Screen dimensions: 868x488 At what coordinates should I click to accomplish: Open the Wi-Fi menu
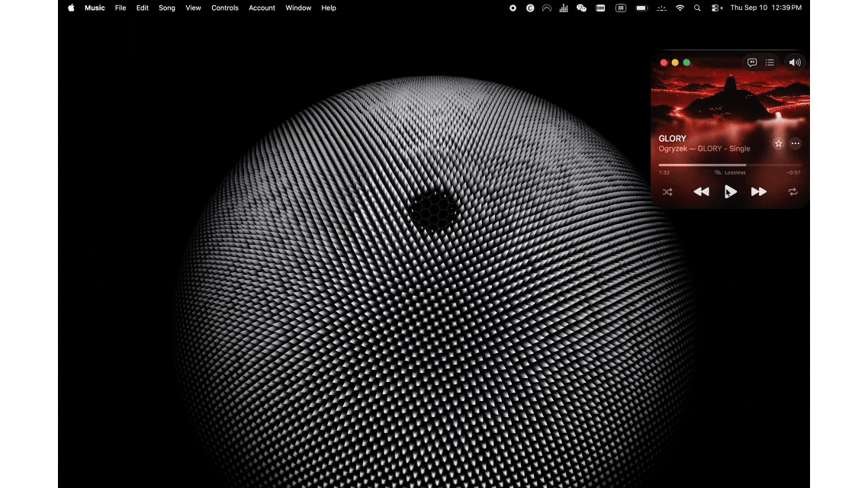tap(680, 8)
